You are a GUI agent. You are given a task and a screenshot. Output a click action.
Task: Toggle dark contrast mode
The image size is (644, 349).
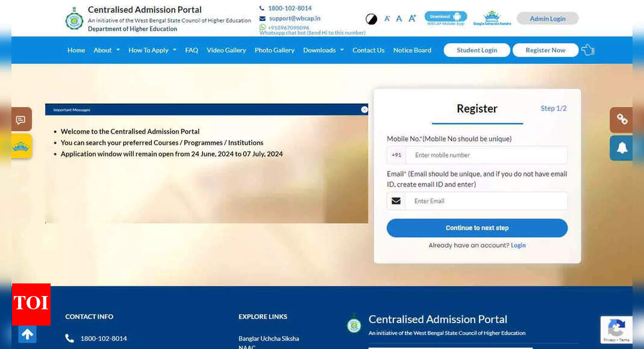tap(371, 19)
